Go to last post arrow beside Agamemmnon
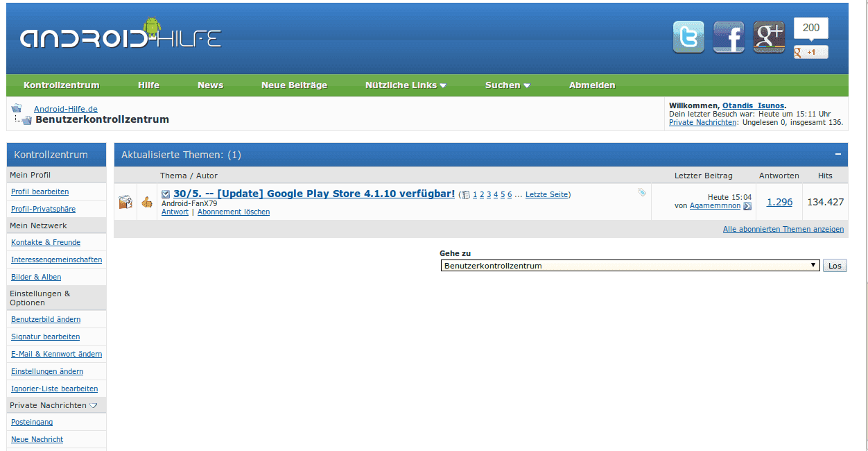868x451 pixels. point(747,206)
